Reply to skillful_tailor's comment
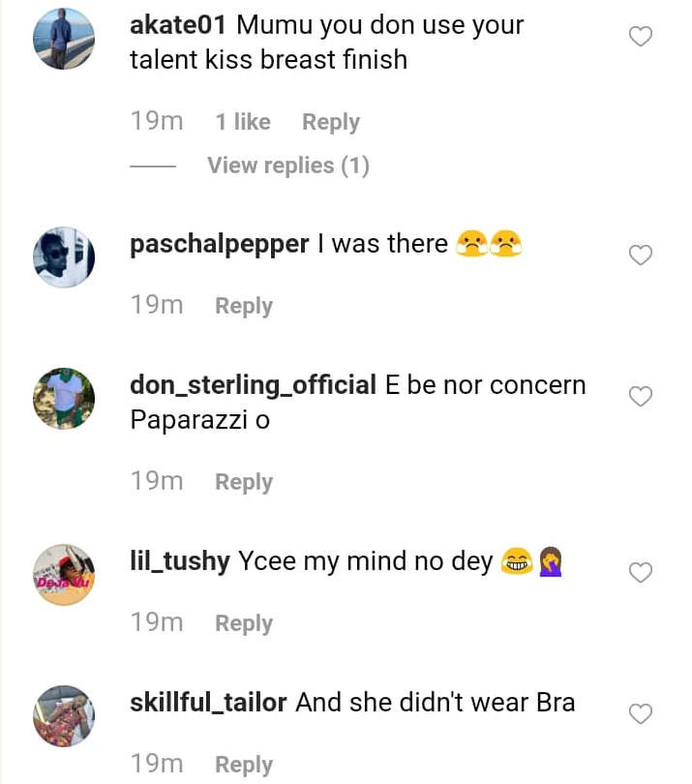 click(x=243, y=765)
